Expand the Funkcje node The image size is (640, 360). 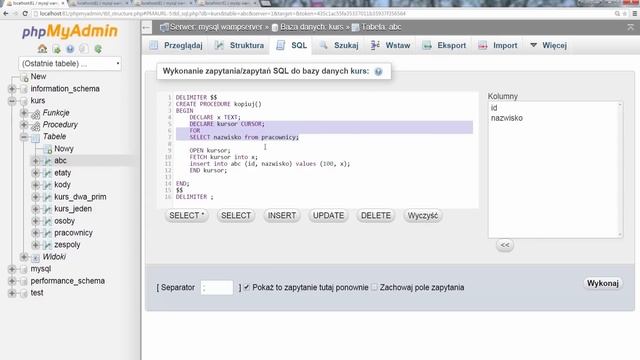coord(24,113)
